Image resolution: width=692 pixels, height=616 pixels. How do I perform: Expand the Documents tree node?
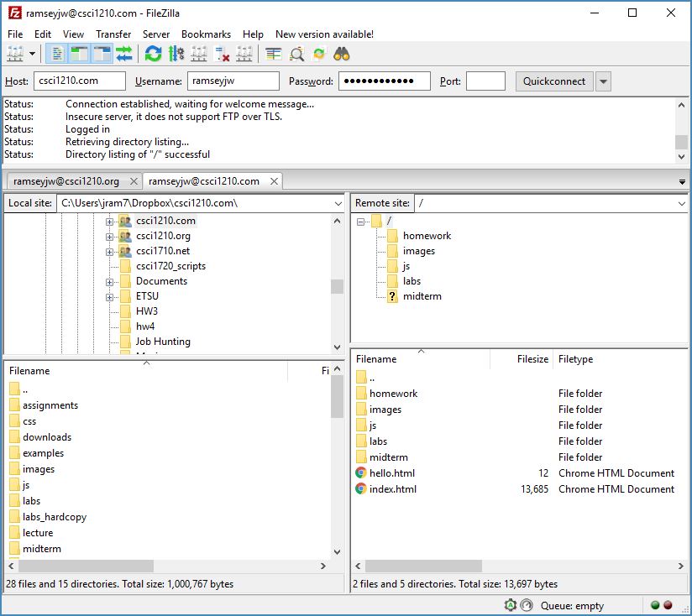pos(109,282)
